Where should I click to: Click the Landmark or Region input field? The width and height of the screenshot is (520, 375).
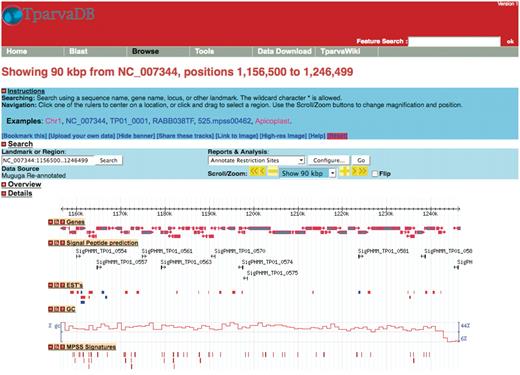tap(48, 160)
